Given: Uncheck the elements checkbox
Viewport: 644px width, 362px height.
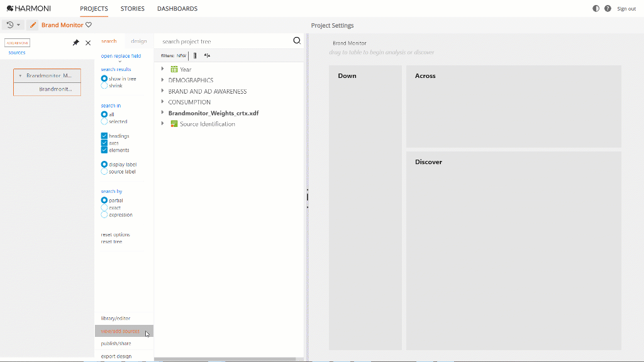Looking at the screenshot, I should pos(104,150).
